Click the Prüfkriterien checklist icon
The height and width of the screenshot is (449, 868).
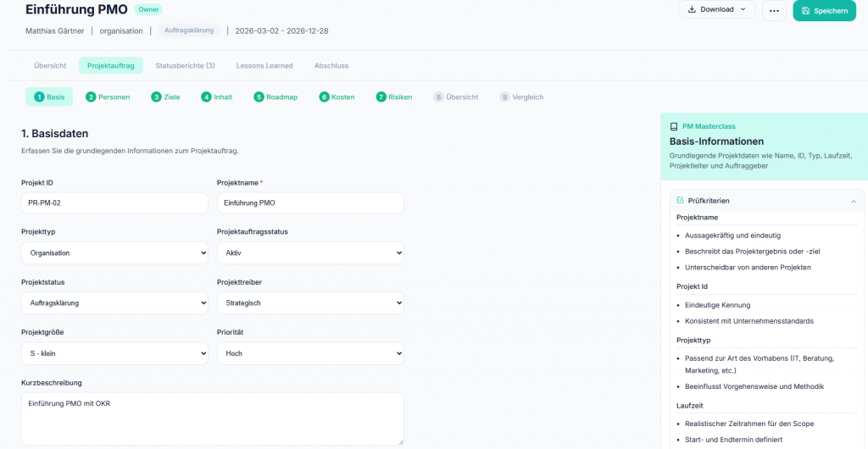coord(681,200)
